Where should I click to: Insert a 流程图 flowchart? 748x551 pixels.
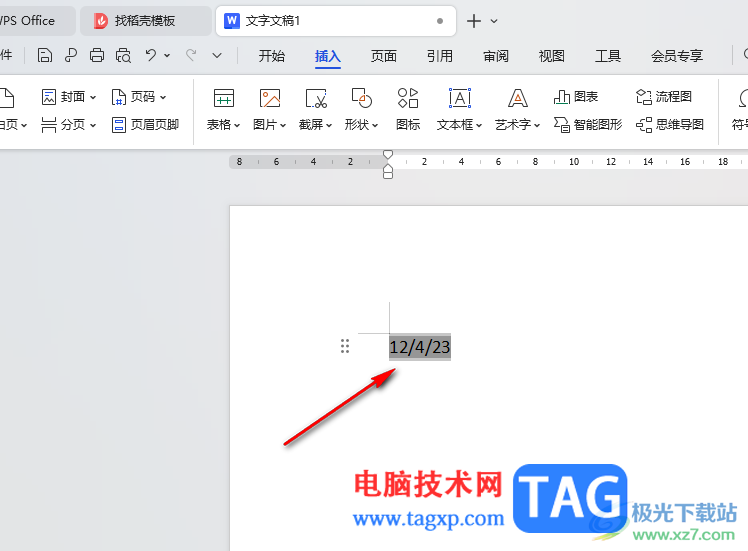click(664, 97)
